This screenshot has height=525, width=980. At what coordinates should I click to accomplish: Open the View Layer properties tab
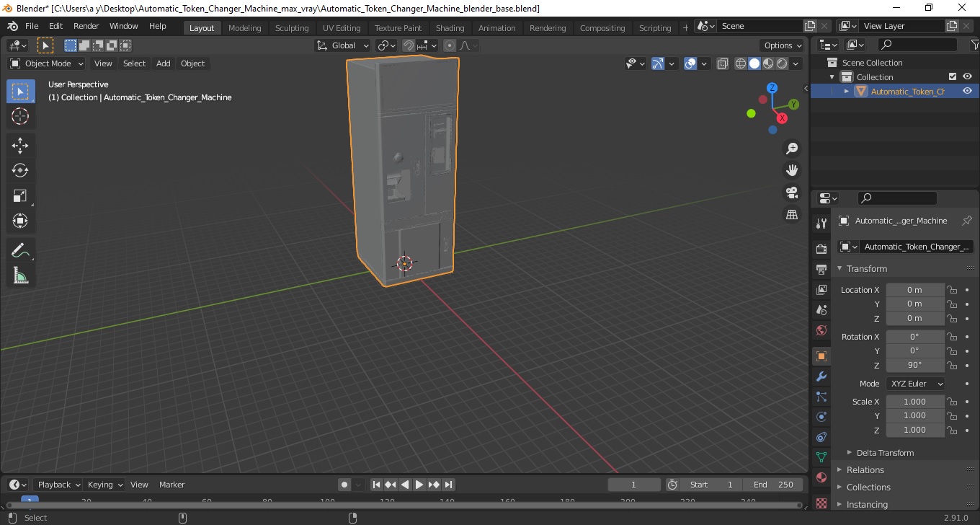coord(821,290)
